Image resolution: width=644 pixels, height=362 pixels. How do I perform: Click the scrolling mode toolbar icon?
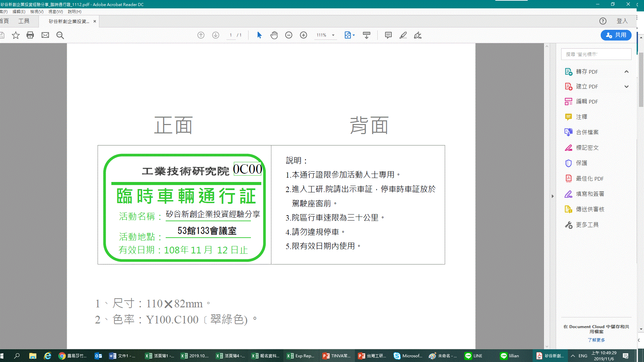click(x=367, y=35)
